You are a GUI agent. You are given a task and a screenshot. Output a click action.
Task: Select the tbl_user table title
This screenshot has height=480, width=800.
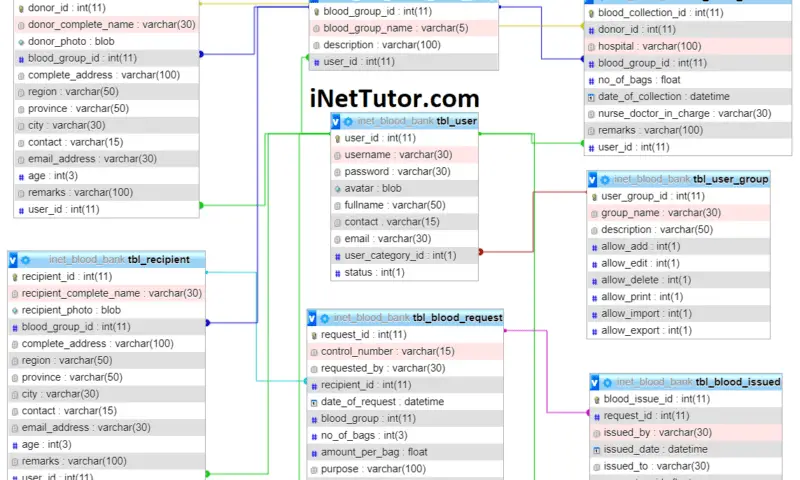457,121
